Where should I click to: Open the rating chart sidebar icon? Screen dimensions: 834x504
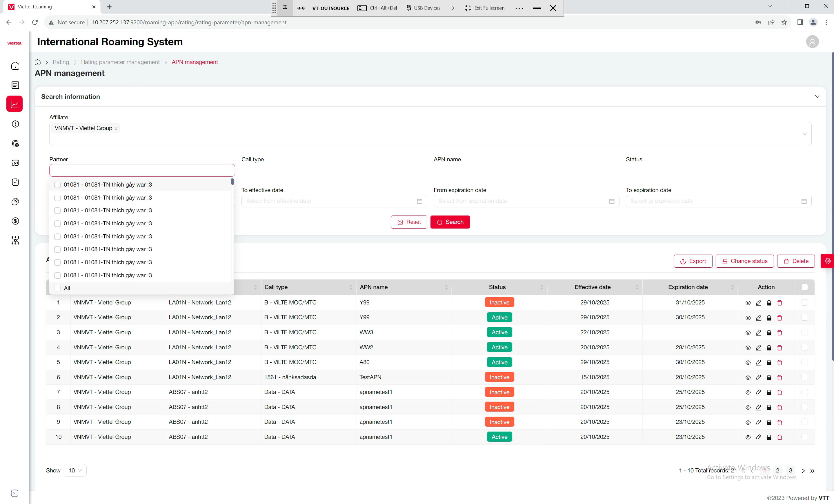point(14,104)
